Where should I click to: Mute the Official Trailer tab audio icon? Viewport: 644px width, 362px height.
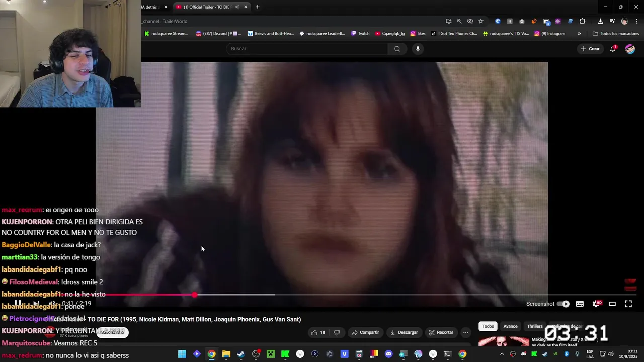(237, 7)
